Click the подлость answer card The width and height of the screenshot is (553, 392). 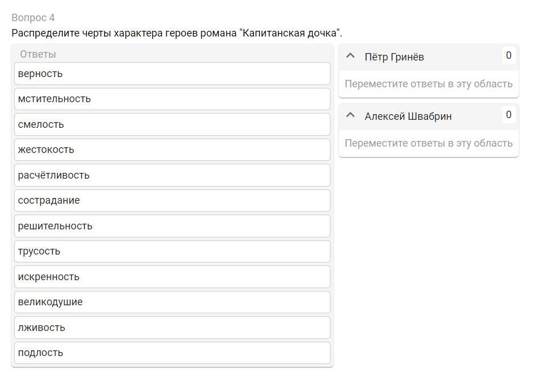[172, 353]
